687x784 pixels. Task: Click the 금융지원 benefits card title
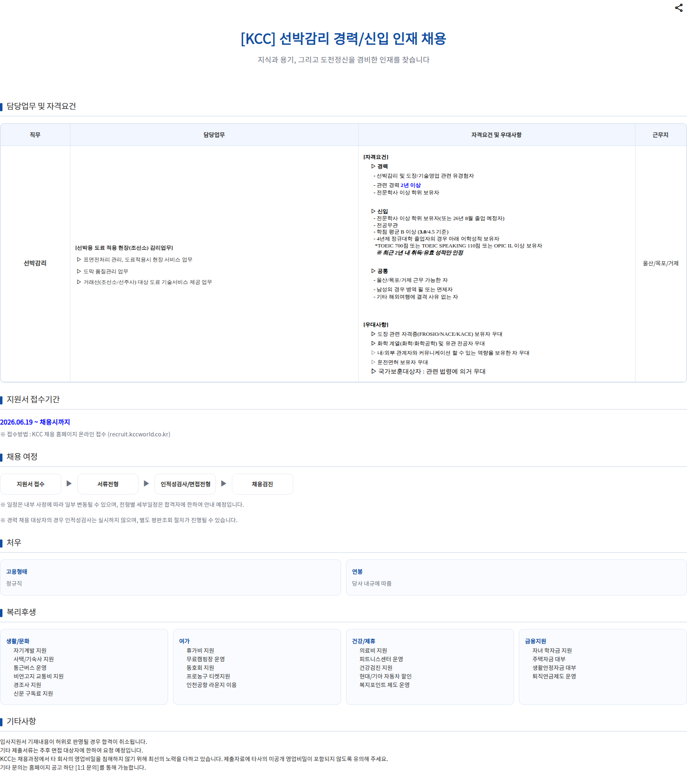[x=536, y=641]
